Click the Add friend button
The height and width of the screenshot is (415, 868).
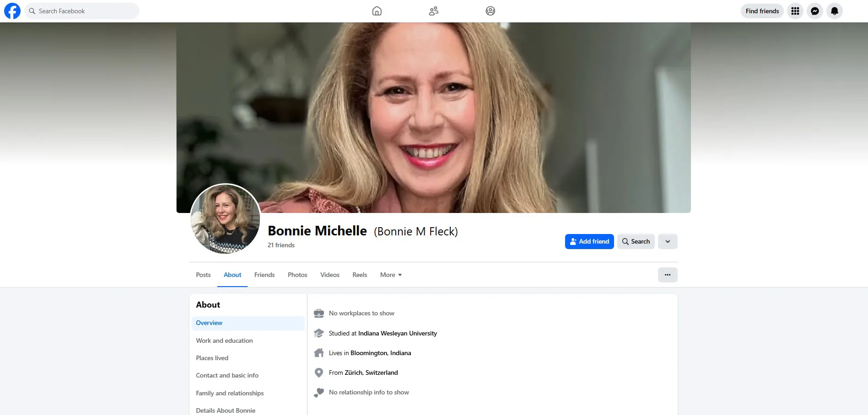click(x=589, y=241)
